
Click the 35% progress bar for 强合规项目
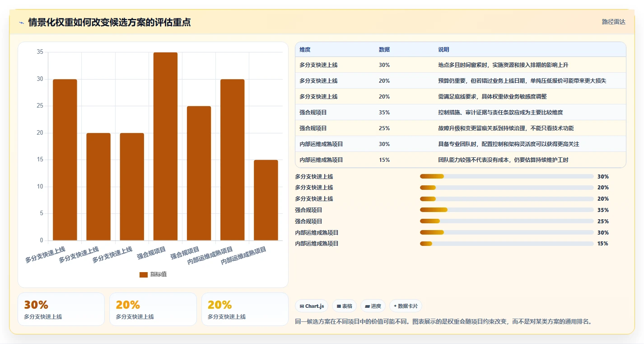click(x=507, y=210)
